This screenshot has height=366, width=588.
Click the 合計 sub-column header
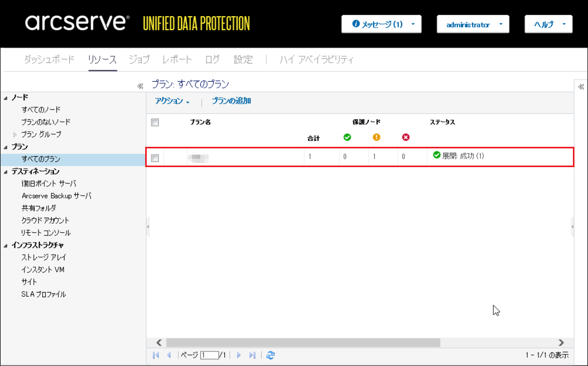point(313,138)
